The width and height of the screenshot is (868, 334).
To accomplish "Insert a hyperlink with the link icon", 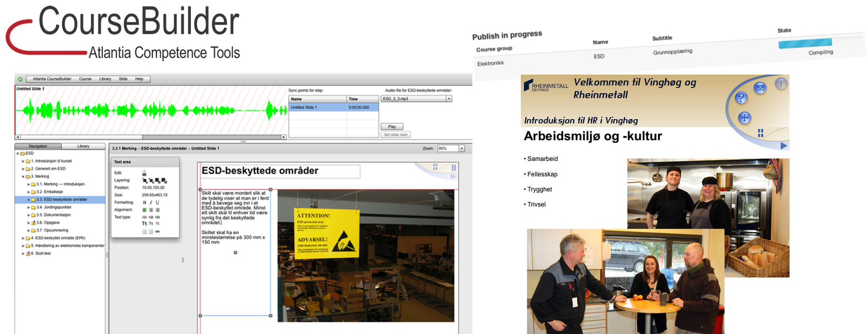I will pos(157,231).
